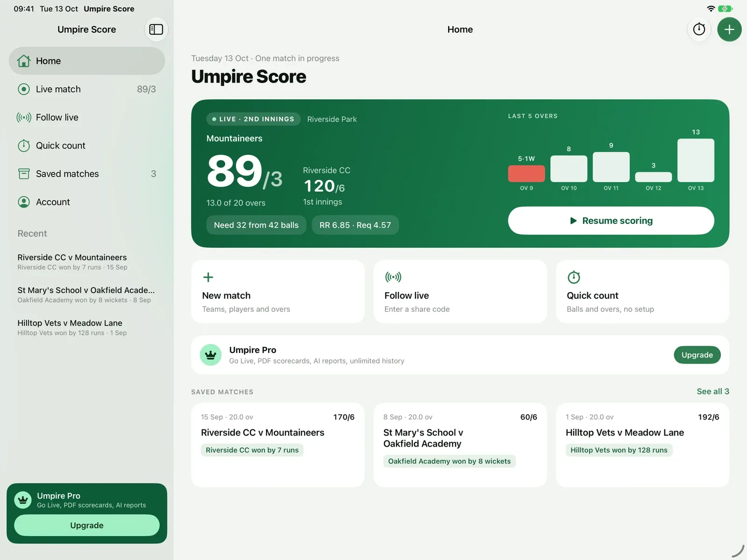This screenshot has height=560, width=747.
Task: Tap the crown icon beside Umpire Pro banner
Action: click(211, 355)
